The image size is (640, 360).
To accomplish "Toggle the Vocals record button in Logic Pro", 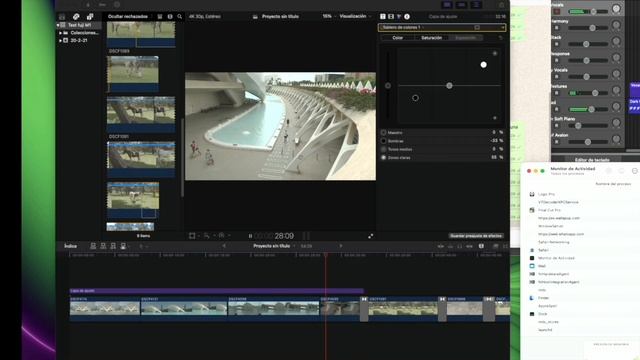I will tap(557, 11).
